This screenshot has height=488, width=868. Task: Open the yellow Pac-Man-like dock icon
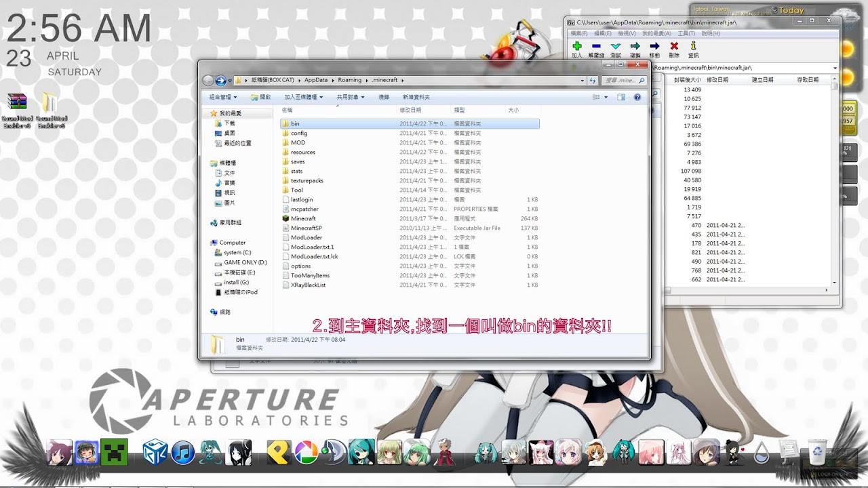[277, 452]
